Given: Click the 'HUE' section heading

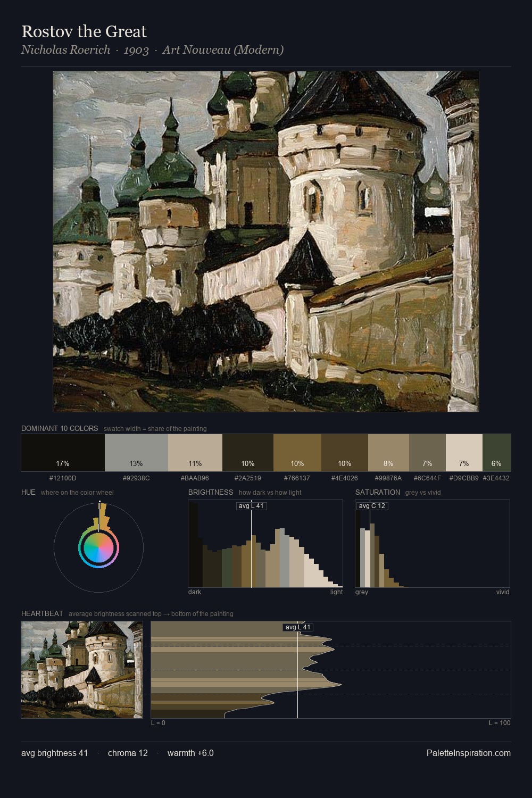Looking at the screenshot, I should pos(28,492).
